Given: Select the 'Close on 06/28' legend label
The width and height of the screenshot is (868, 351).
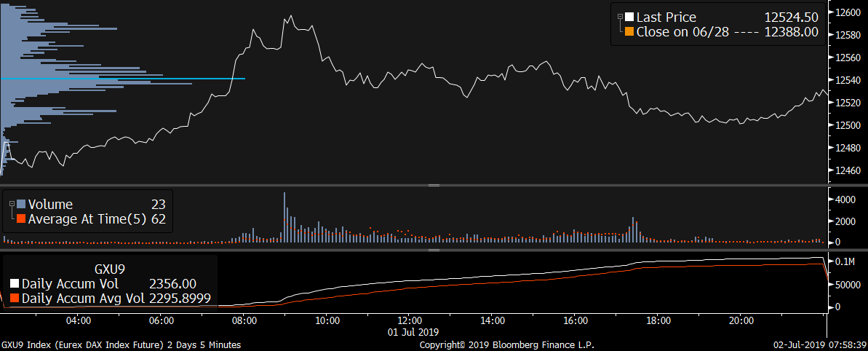Looking at the screenshot, I should coord(684,32).
